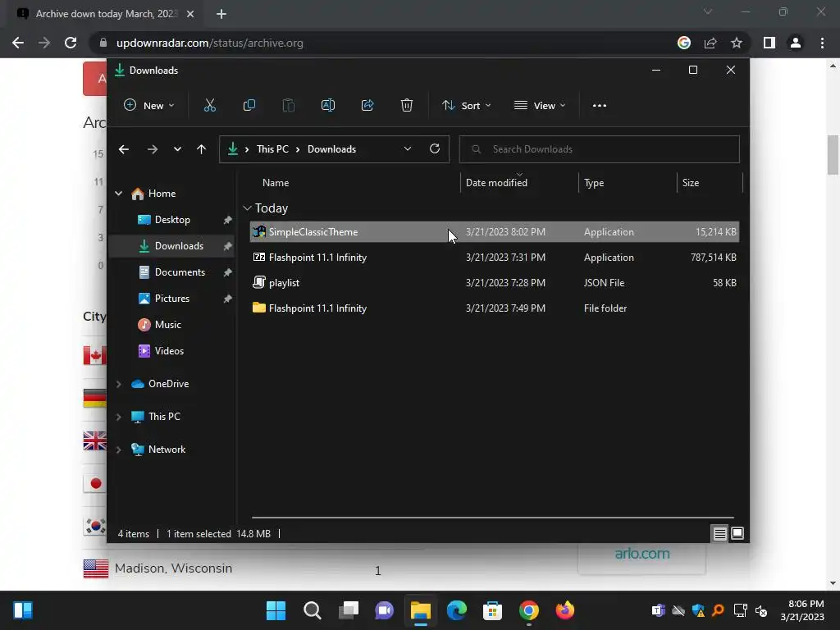This screenshot has width=840, height=630.
Task: Sort by Size column header
Action: 710,183
